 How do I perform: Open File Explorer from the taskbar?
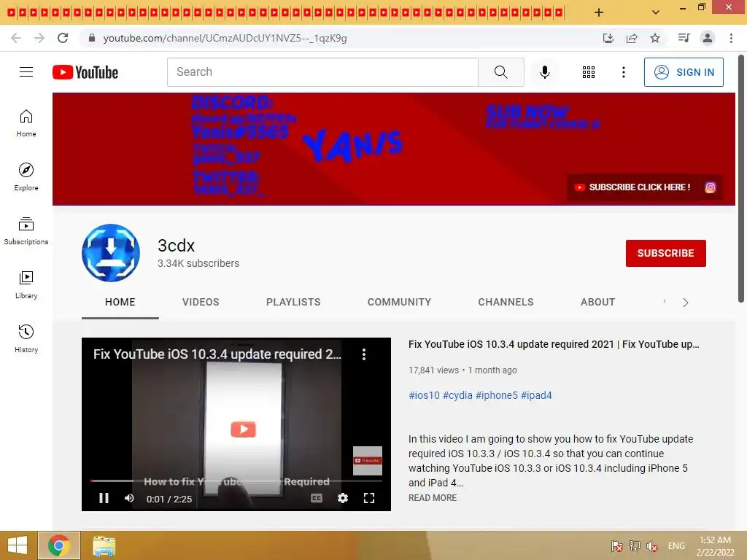(104, 546)
